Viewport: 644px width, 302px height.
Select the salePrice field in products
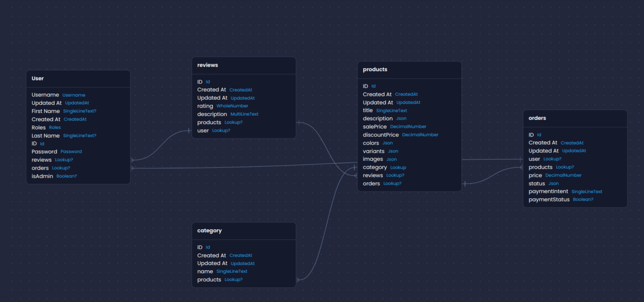pos(374,127)
